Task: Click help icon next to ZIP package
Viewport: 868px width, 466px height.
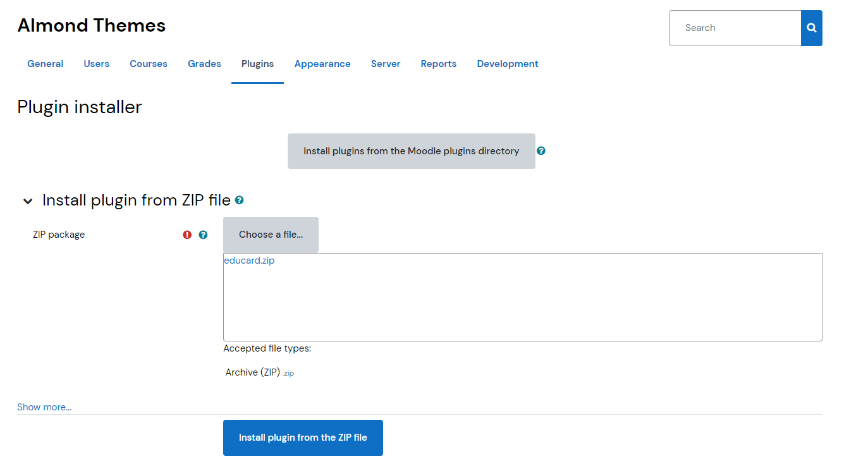Action: pyautogui.click(x=203, y=235)
